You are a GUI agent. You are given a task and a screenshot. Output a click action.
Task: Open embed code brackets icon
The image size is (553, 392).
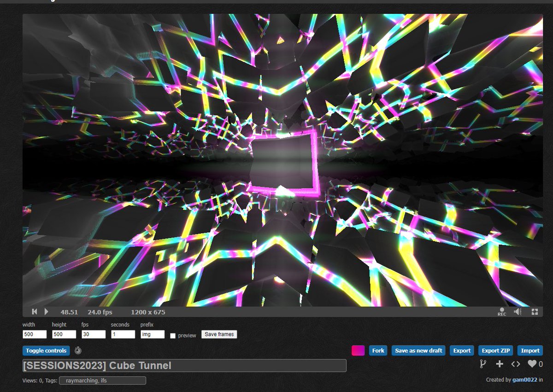516,364
